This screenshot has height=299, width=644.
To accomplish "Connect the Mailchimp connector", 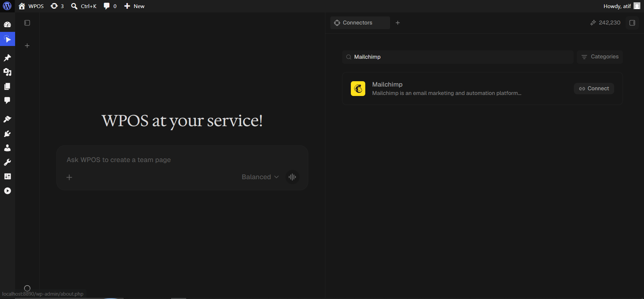I will (x=594, y=89).
